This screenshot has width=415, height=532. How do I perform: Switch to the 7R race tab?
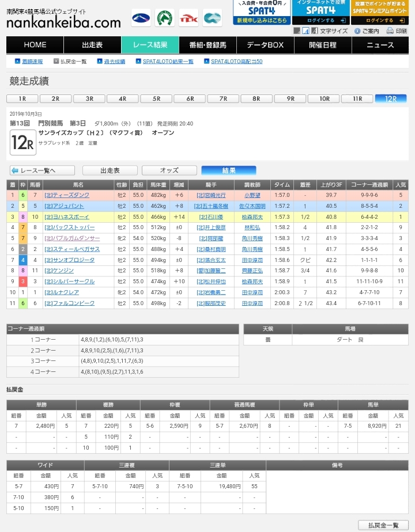tap(223, 98)
